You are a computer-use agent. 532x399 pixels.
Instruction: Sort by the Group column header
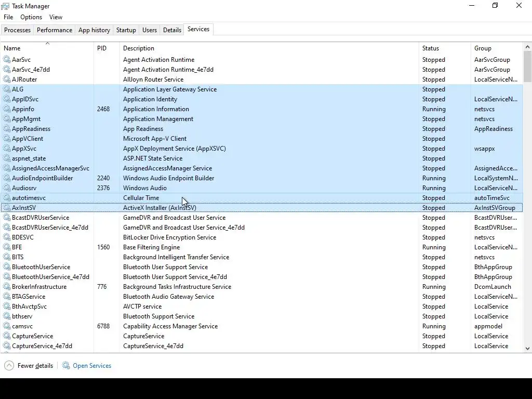497,48
